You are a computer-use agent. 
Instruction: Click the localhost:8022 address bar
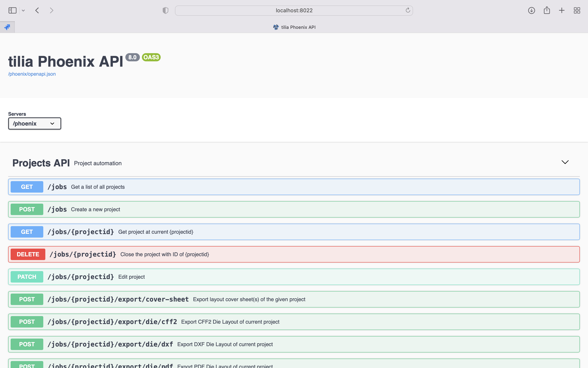[x=294, y=10]
